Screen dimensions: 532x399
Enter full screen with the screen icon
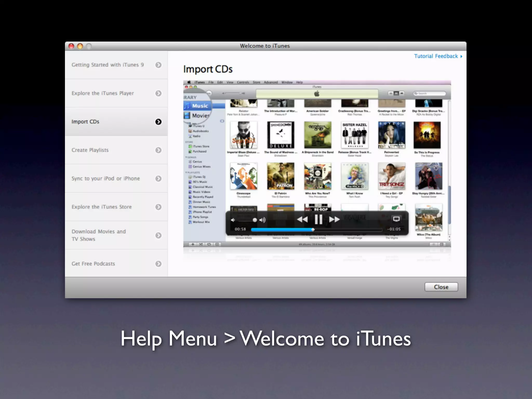pos(396,219)
